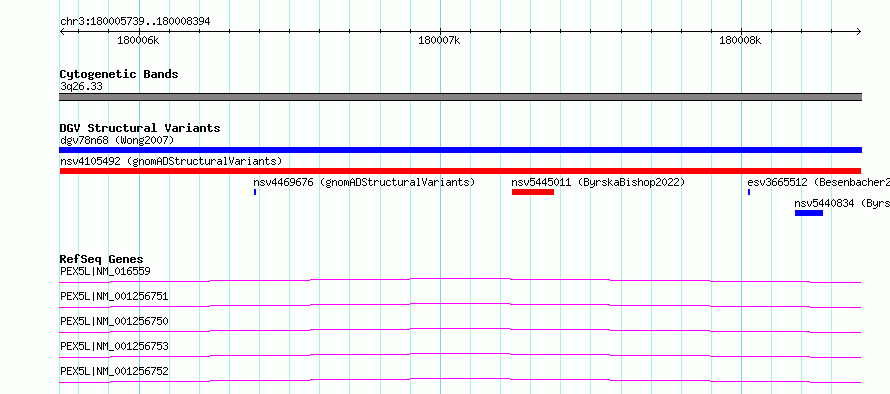Screen dimensions: 890x394
Task: Click the DGV Structural Variants track title
Action: [140, 128]
